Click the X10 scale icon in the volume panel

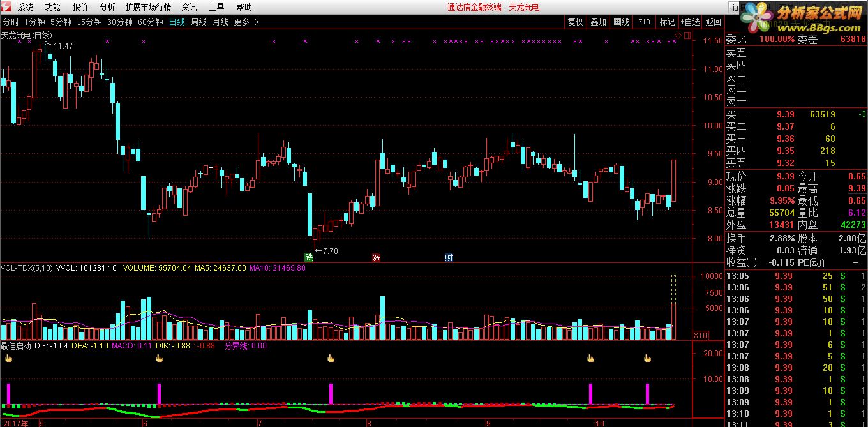click(x=701, y=335)
